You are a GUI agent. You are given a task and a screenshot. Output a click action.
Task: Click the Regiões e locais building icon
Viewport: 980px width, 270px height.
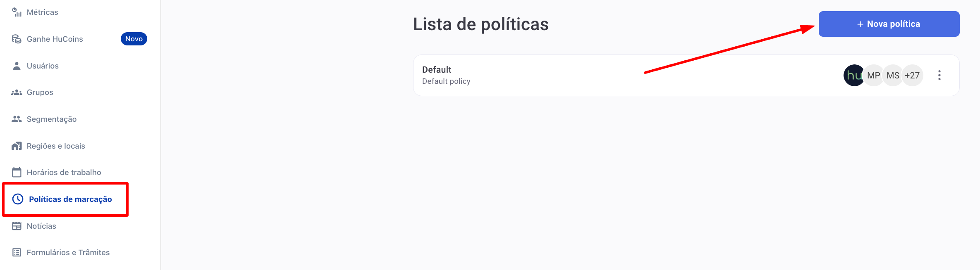pos(17,146)
